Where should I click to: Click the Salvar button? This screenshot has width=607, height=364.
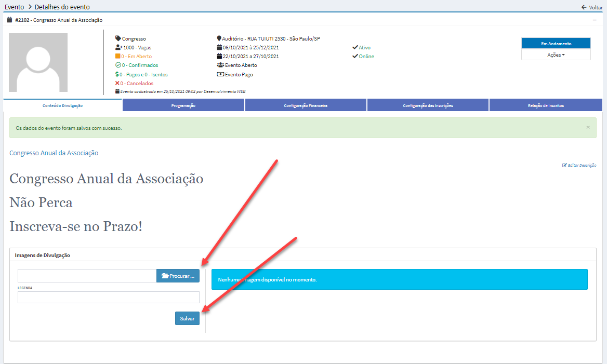click(187, 318)
